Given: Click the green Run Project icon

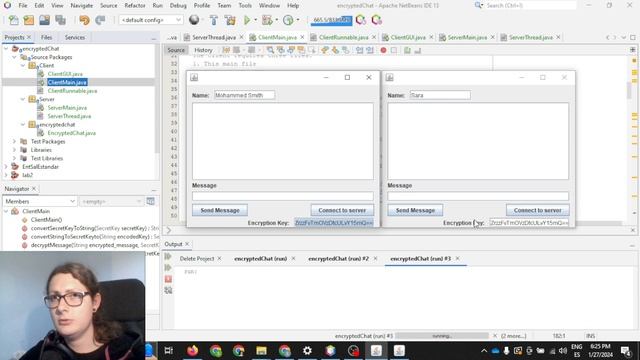Looking at the screenshot, I should tap(247, 20).
